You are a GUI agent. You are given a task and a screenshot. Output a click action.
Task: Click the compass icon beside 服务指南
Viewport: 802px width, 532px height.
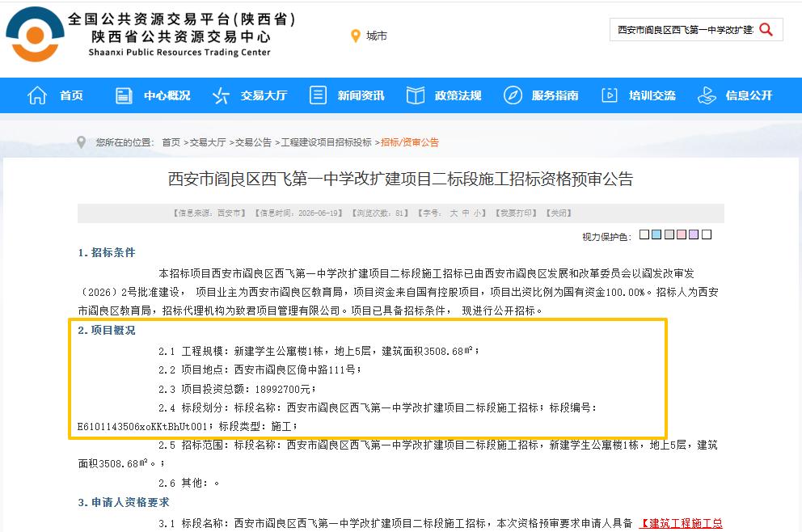[x=513, y=95]
